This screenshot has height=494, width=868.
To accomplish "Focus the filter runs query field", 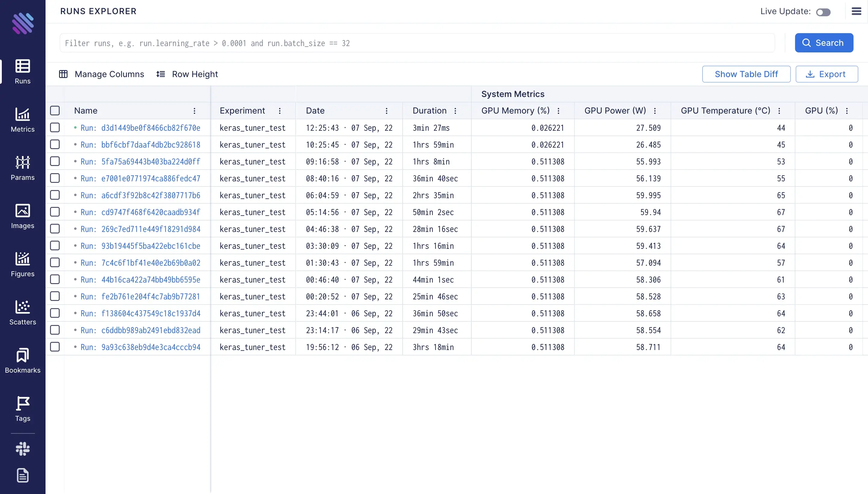I will [x=417, y=43].
